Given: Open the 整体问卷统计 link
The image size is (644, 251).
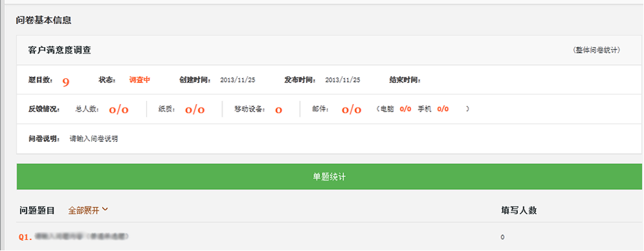Looking at the screenshot, I should coord(596,50).
